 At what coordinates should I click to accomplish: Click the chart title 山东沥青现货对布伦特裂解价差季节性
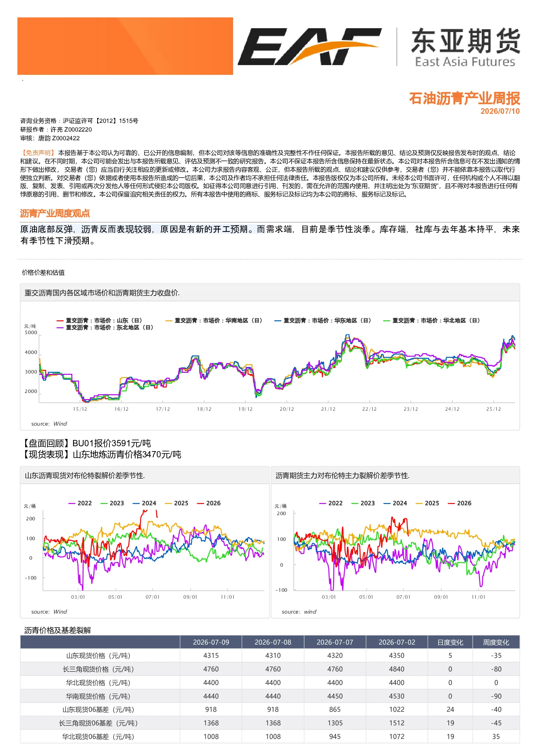pyautogui.click(x=85, y=475)
